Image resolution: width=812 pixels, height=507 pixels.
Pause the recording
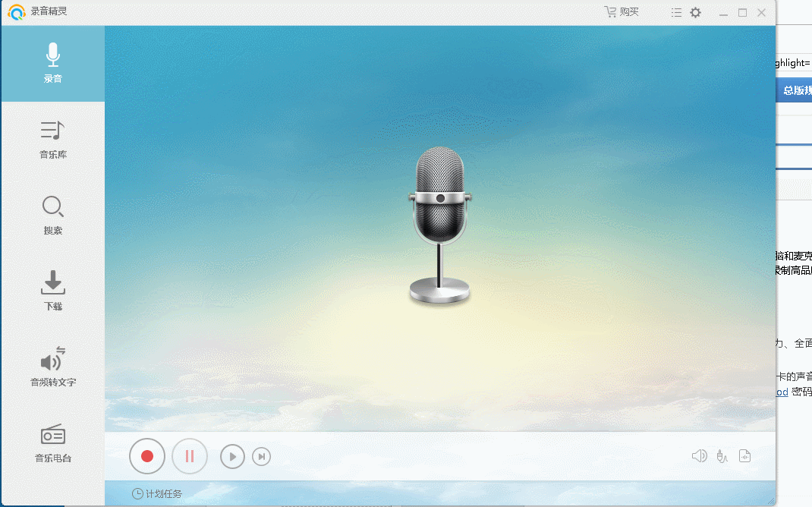(x=189, y=455)
